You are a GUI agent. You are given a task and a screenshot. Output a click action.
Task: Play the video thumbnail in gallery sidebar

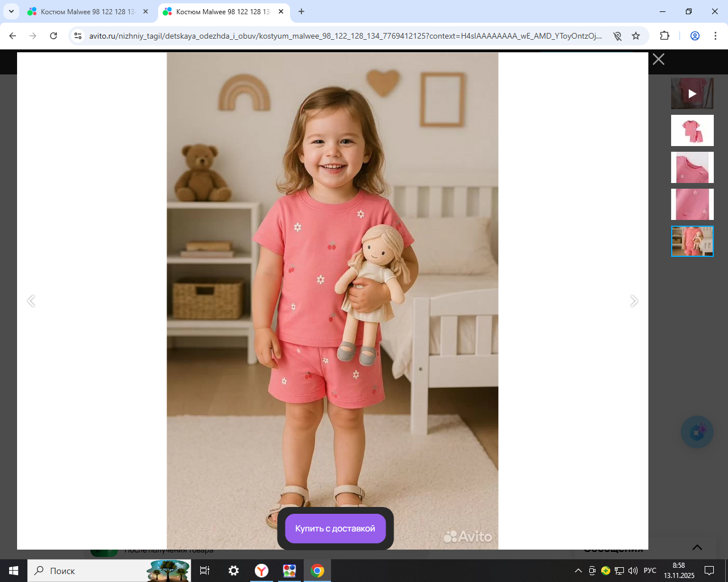tap(692, 94)
